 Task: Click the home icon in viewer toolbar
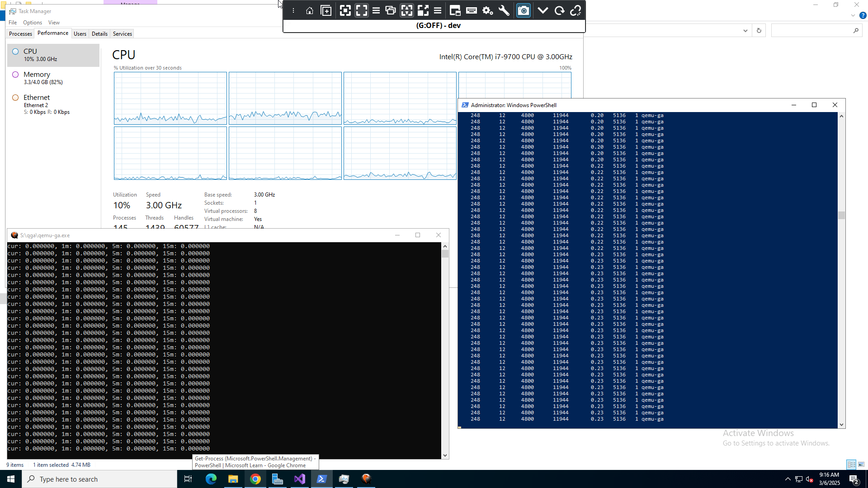click(309, 11)
